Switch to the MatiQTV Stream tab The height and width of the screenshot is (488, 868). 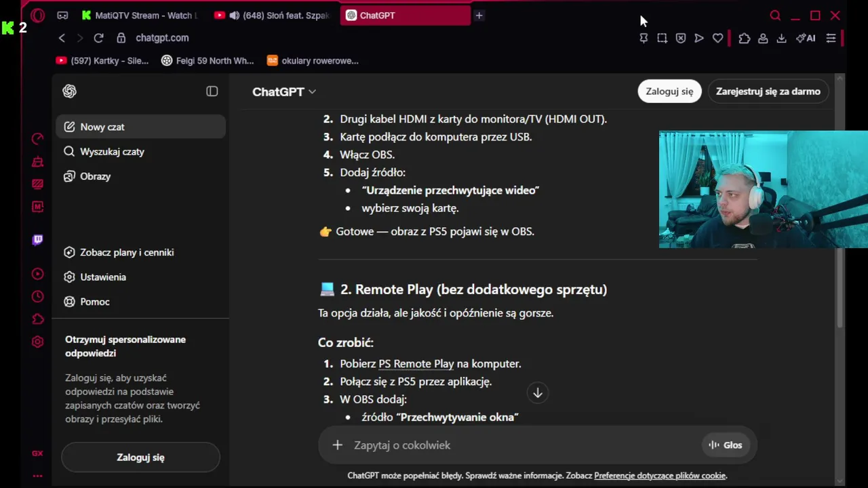[x=140, y=16]
